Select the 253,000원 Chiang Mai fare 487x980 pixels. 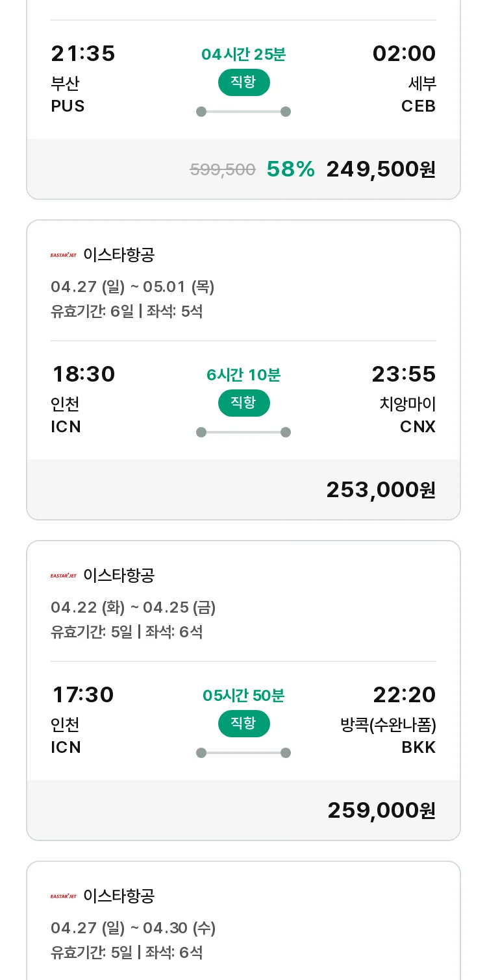tap(381, 490)
